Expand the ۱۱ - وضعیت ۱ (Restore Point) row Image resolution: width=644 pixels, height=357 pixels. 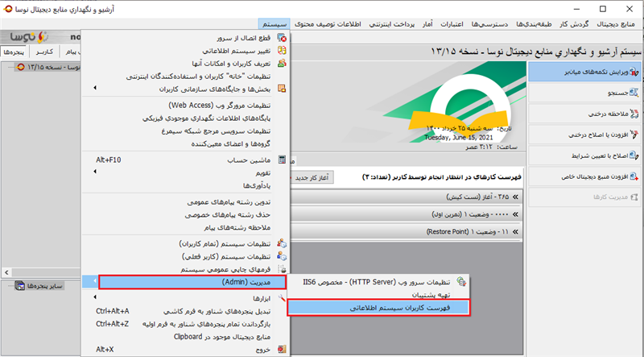point(517,230)
